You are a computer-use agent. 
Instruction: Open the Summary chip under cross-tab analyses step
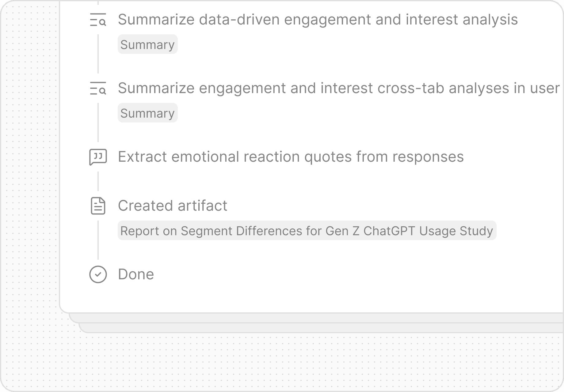tap(147, 113)
